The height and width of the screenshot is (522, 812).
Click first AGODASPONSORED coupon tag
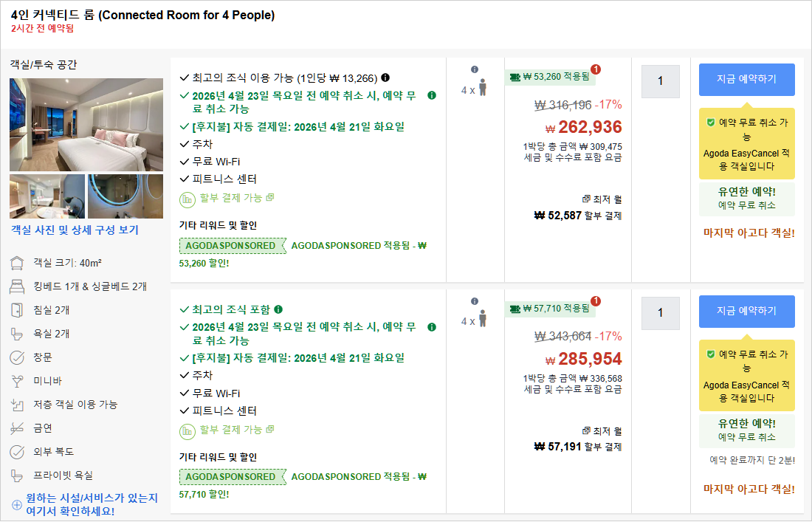pos(232,246)
